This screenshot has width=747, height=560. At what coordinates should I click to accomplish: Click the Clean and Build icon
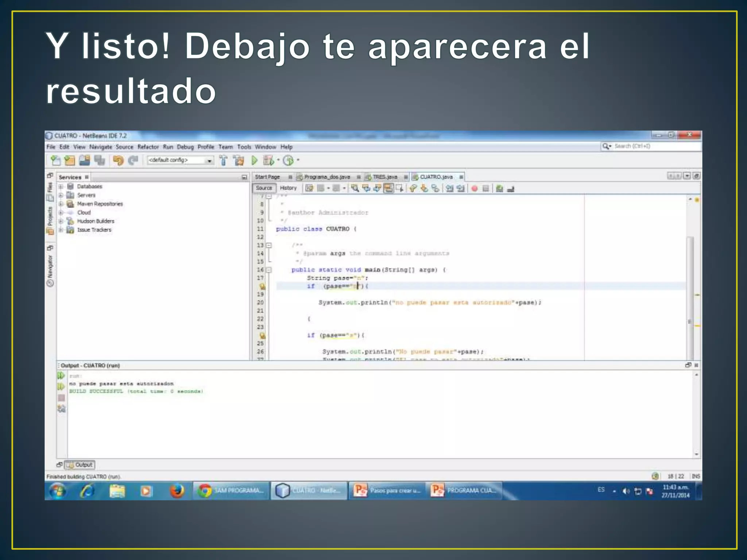tap(239, 160)
